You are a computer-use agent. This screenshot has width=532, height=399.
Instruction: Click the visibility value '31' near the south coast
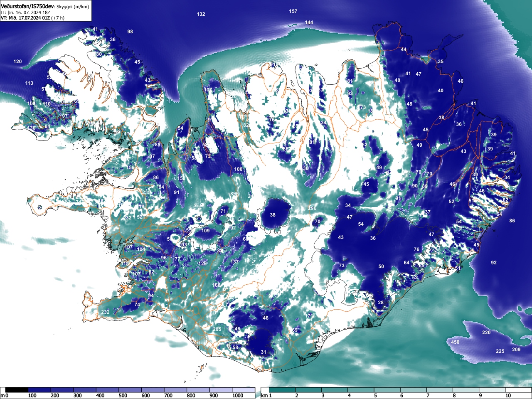click(x=264, y=352)
